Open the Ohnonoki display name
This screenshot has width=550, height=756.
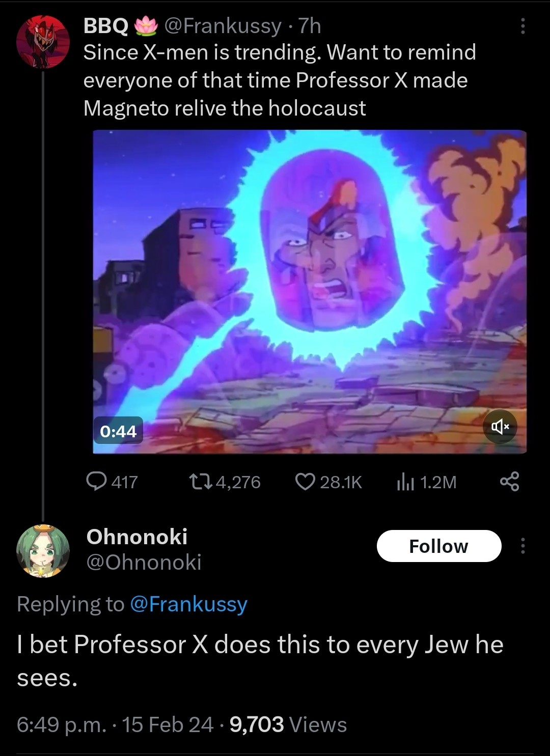click(x=137, y=537)
